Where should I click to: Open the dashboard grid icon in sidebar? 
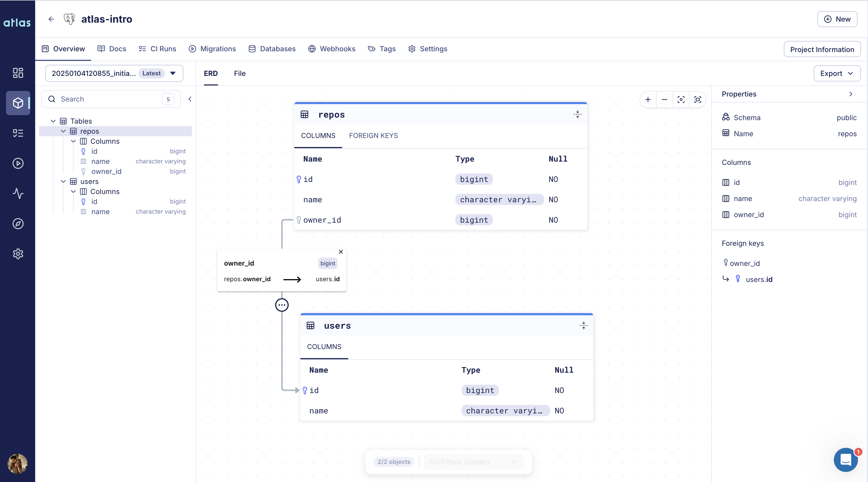coord(18,73)
